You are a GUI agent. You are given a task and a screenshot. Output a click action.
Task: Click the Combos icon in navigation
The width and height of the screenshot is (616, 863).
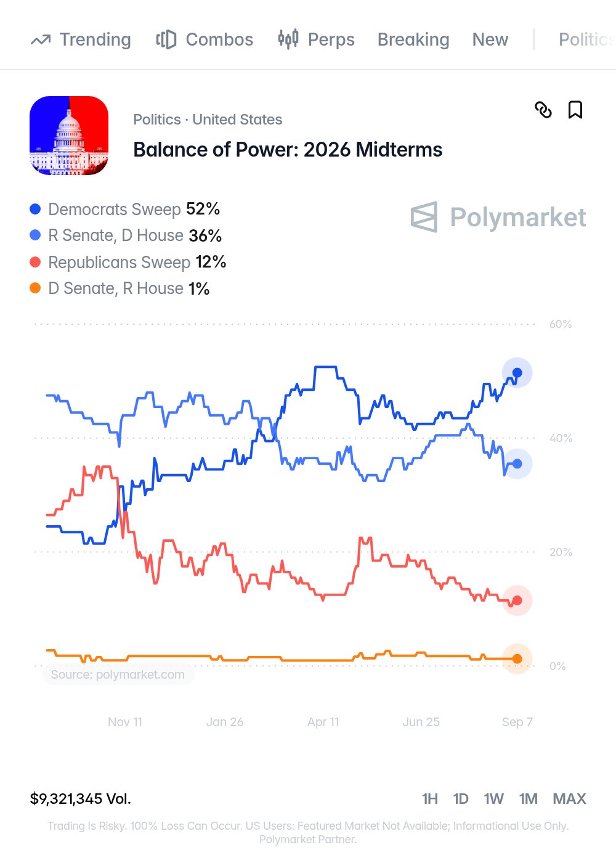point(166,39)
